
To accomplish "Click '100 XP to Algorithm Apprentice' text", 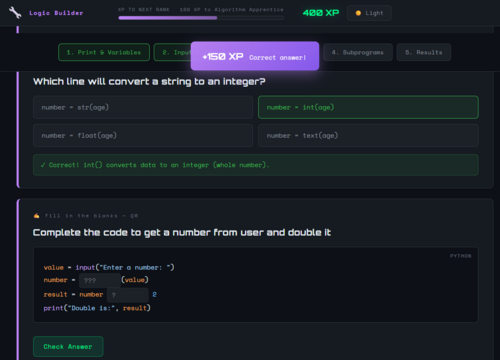I will pyautogui.click(x=231, y=10).
